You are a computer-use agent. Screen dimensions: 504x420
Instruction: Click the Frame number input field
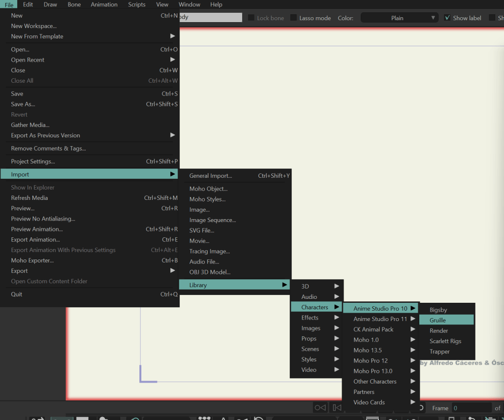point(471,408)
